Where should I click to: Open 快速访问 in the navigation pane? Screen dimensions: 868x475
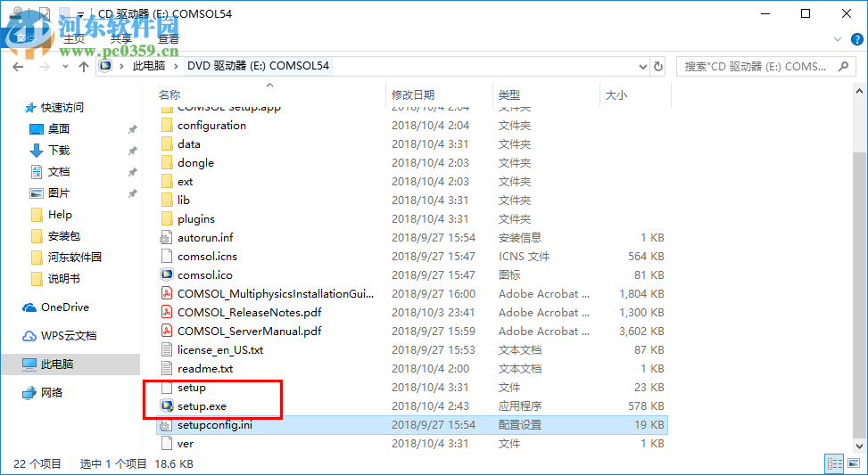(x=62, y=107)
